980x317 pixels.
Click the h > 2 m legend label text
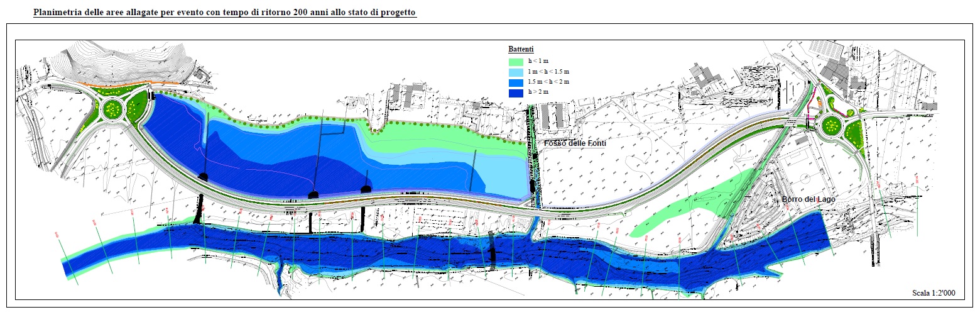pos(538,92)
